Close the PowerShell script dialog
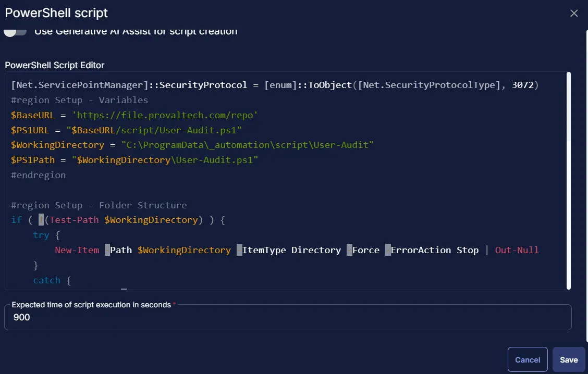Viewport: 588px width, 374px height. (574, 14)
